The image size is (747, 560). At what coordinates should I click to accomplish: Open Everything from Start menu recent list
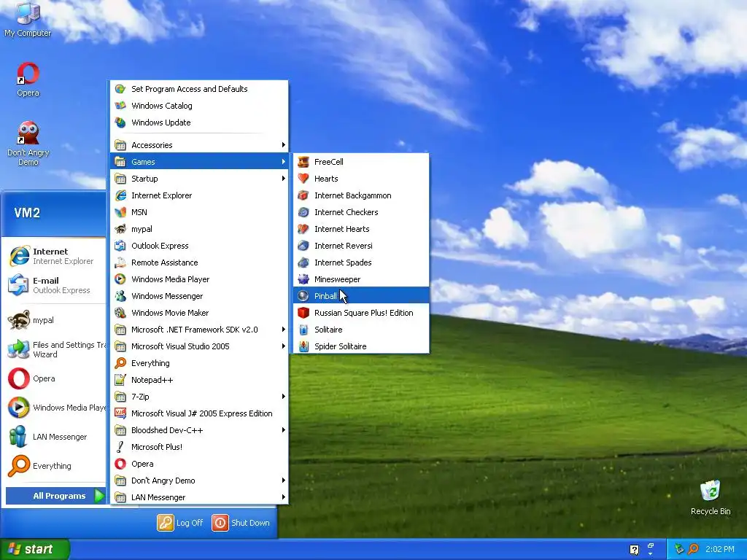tap(55, 466)
